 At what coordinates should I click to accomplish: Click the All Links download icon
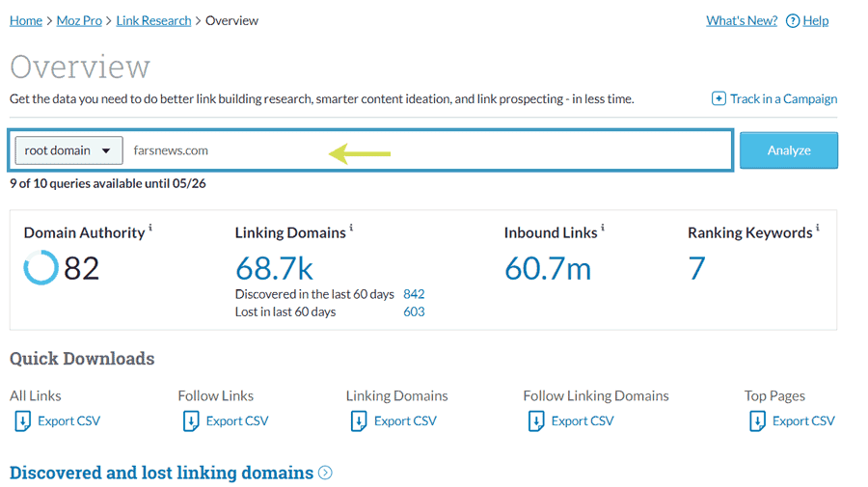23,421
